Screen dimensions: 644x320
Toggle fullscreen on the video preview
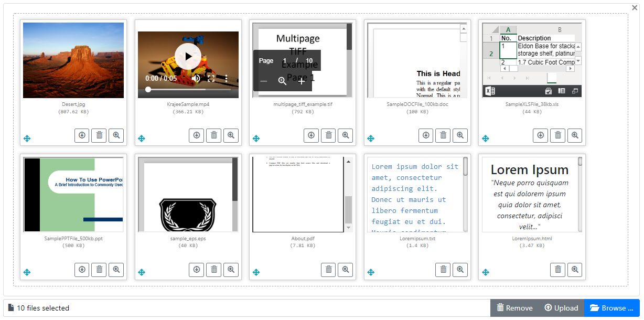211,78
